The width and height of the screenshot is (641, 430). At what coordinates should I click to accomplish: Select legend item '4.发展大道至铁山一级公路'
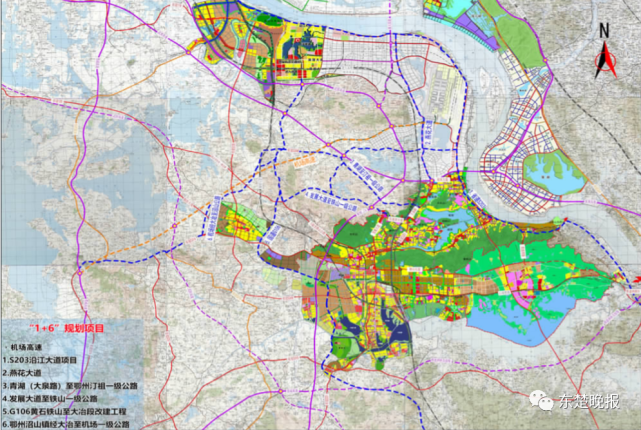tap(50, 398)
